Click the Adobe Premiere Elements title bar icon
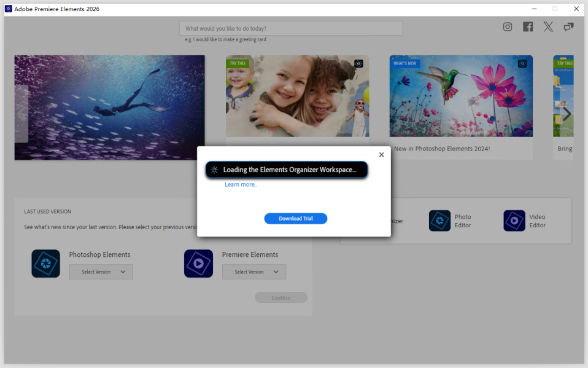588x368 pixels. pyautogui.click(x=8, y=9)
